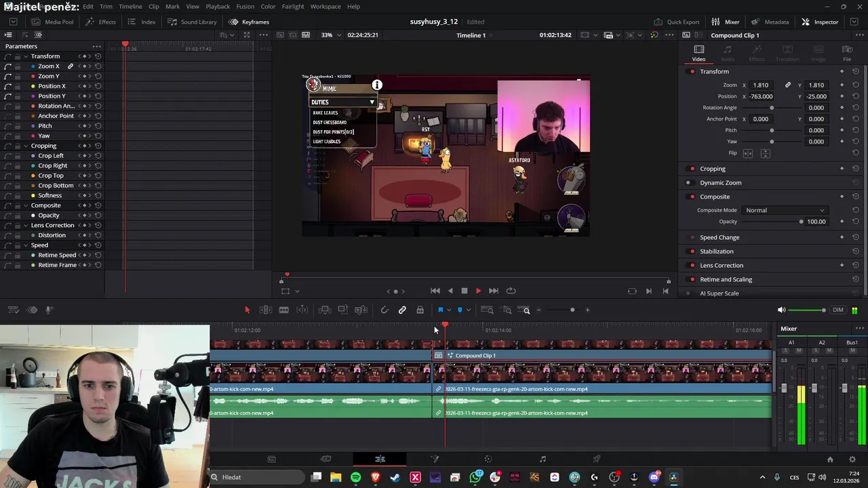
Task: Open the Effects panel
Action: pos(101,22)
